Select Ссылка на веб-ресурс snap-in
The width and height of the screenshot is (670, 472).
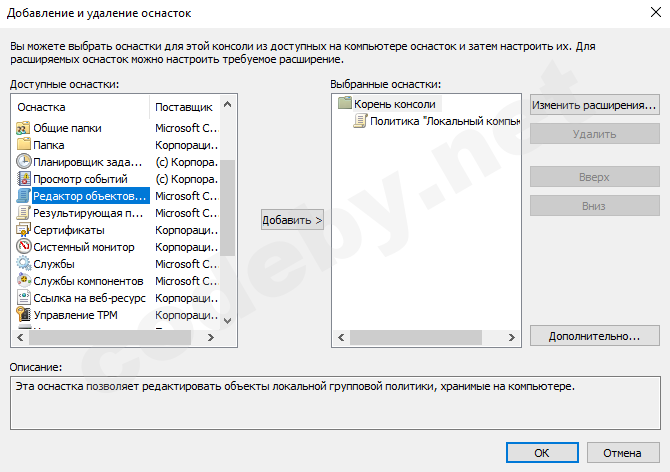click(89, 298)
